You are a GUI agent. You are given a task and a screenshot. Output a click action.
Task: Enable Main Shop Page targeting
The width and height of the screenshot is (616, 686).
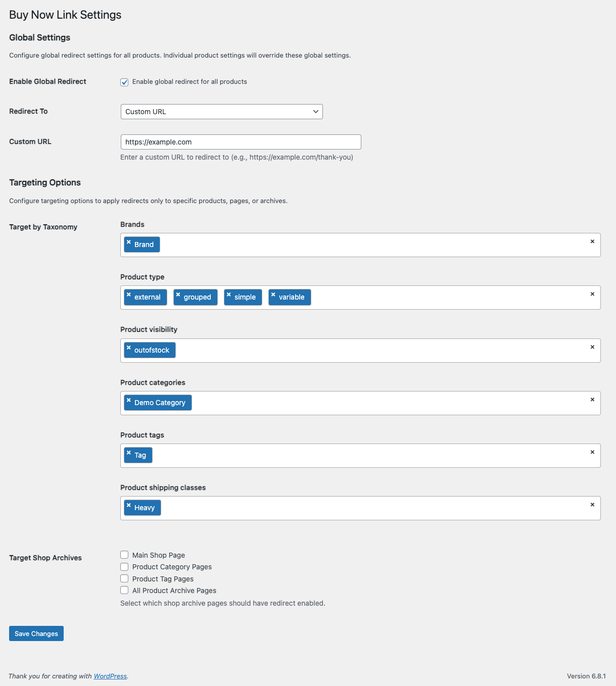[124, 555]
